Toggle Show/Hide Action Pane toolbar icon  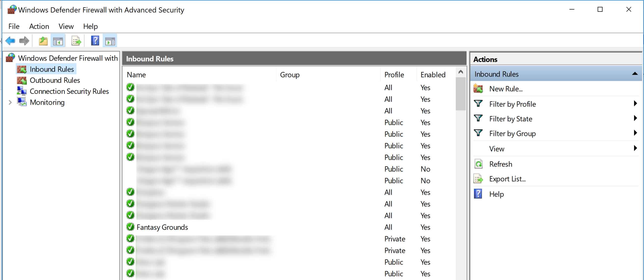click(x=110, y=41)
